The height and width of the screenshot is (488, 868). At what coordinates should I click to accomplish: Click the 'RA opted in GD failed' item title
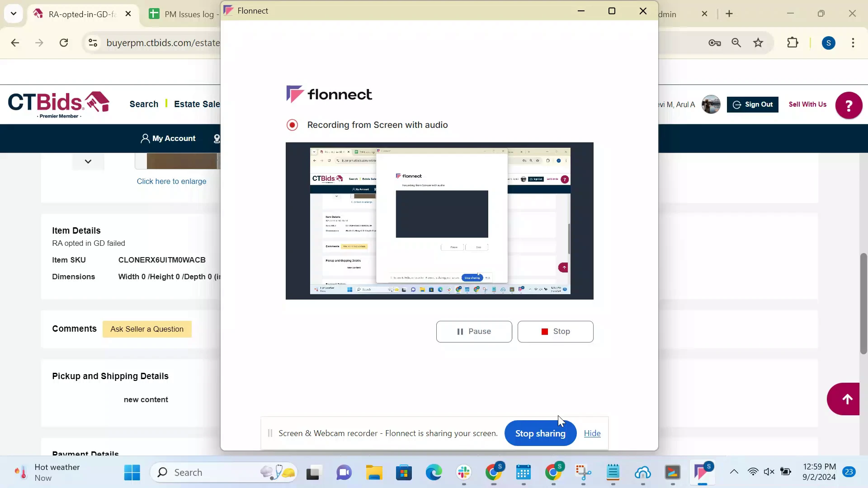89,243
